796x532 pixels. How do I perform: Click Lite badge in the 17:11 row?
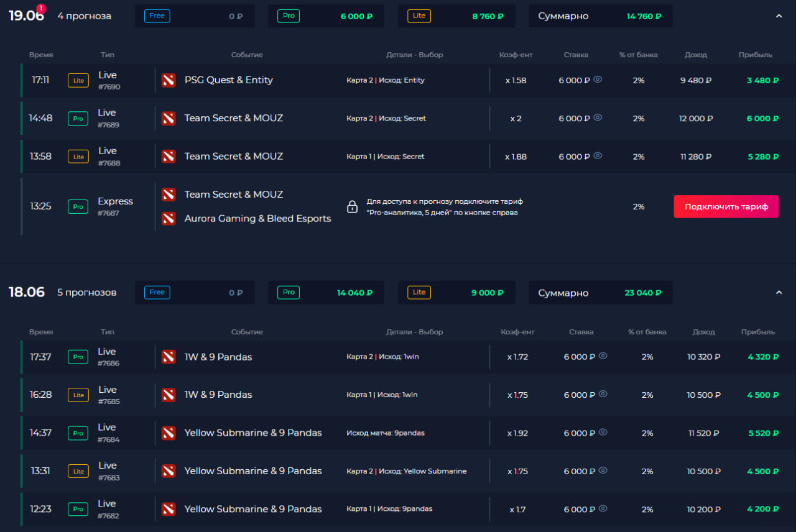78,80
